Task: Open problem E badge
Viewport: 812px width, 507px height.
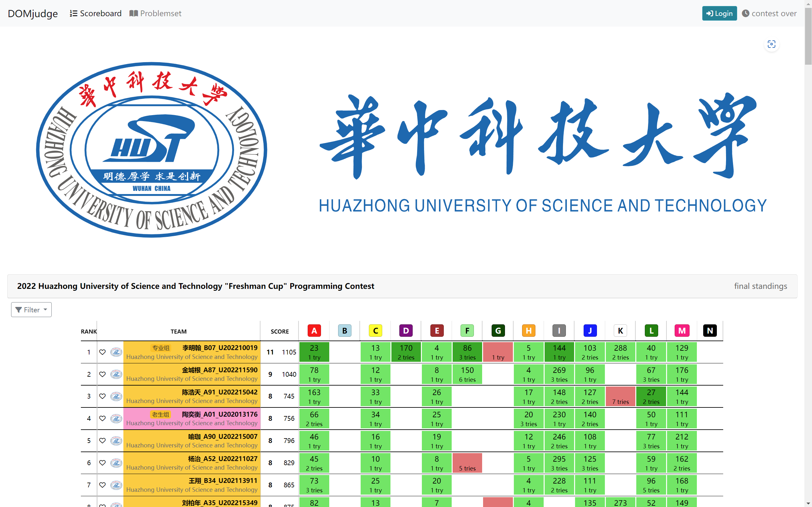Action: click(x=437, y=331)
